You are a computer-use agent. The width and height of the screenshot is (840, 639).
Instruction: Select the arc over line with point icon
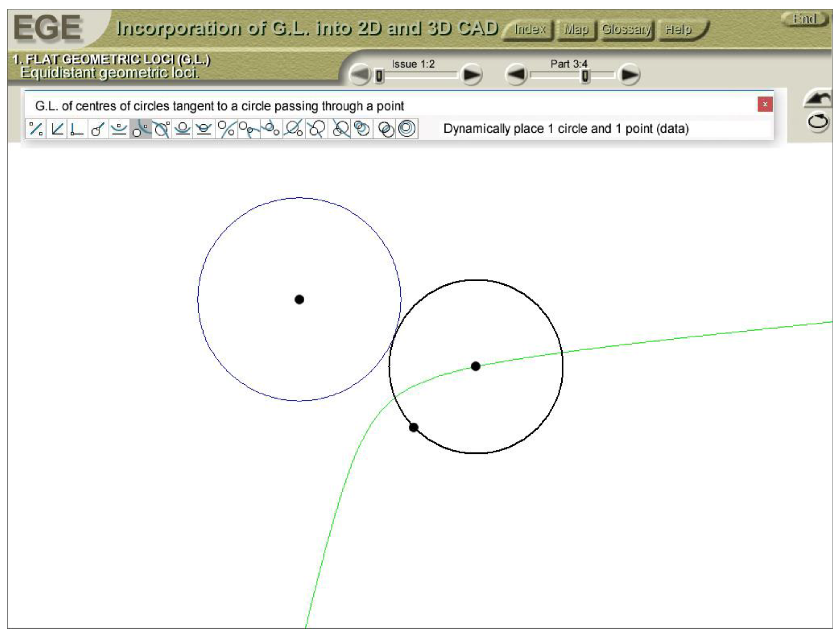coord(119,129)
